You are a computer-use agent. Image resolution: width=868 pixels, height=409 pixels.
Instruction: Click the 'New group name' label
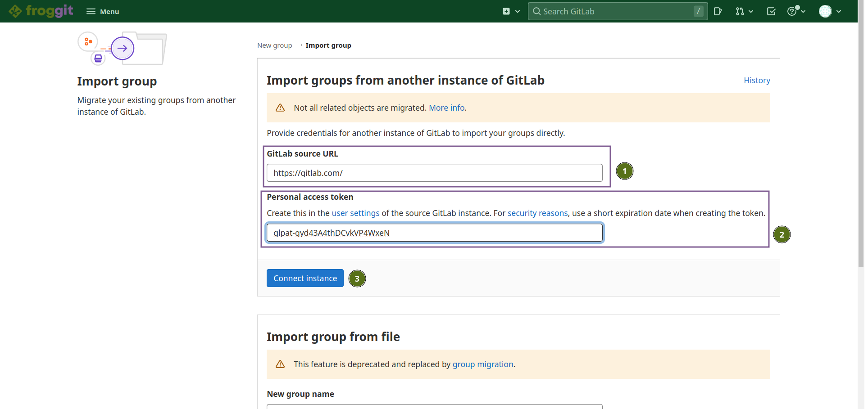tap(300, 394)
